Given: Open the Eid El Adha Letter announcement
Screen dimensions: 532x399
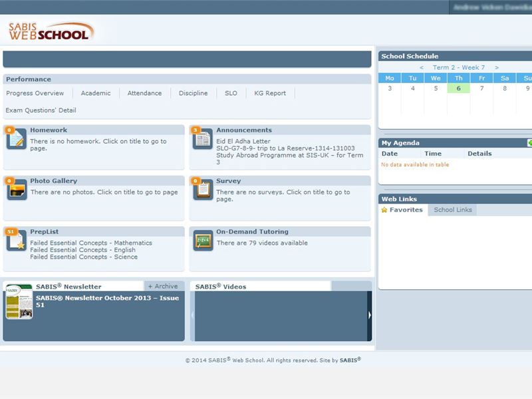Looking at the screenshot, I should click(x=243, y=141).
